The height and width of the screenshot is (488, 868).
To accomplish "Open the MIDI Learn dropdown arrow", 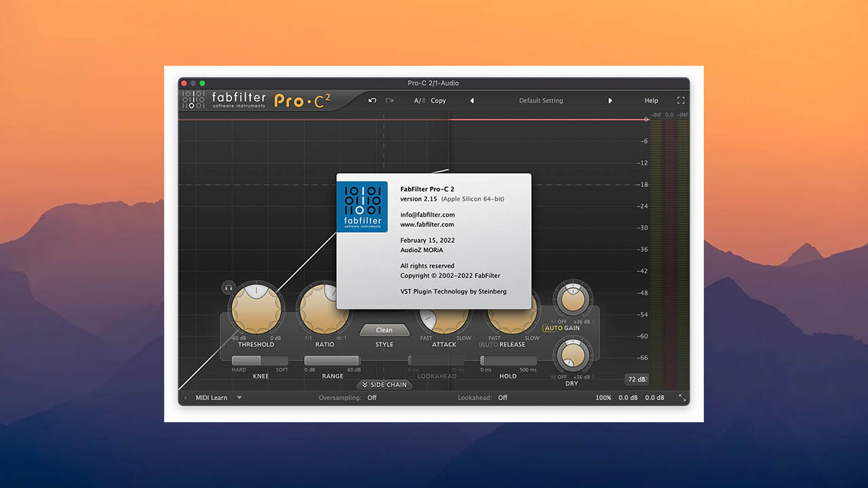I will coord(239,398).
